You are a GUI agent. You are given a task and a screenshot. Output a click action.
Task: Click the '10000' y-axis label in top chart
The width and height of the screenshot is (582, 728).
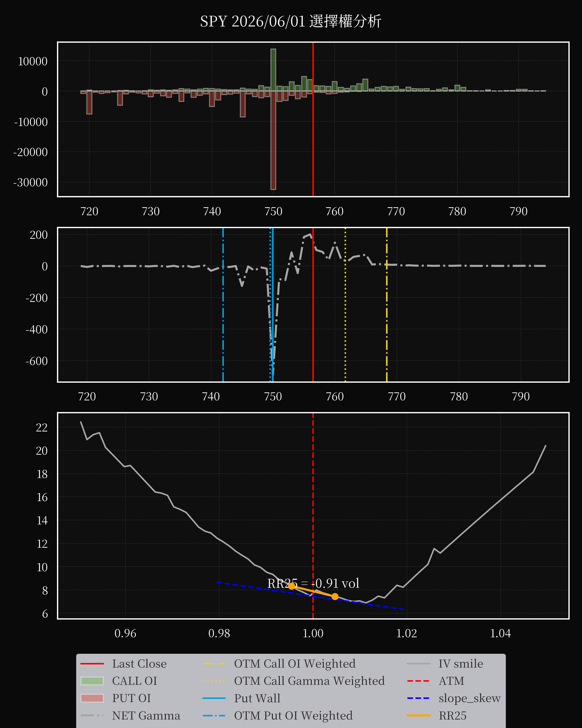coord(33,61)
